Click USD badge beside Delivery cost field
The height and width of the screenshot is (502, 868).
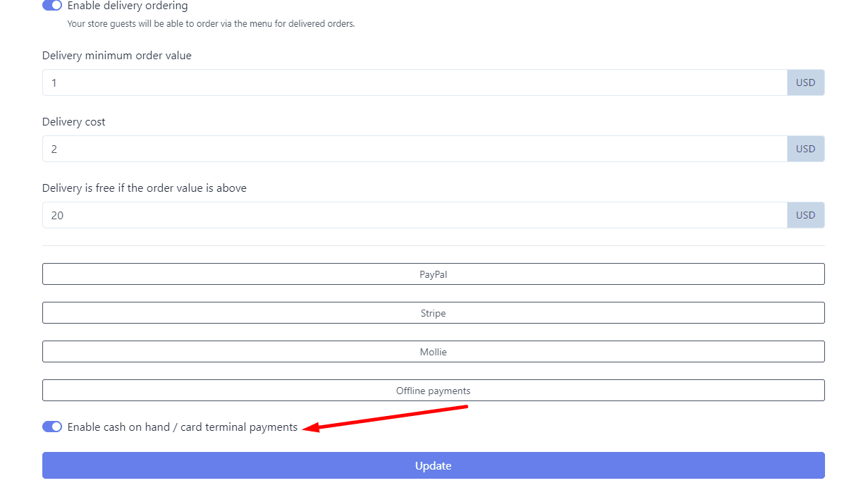pyautogui.click(x=805, y=149)
